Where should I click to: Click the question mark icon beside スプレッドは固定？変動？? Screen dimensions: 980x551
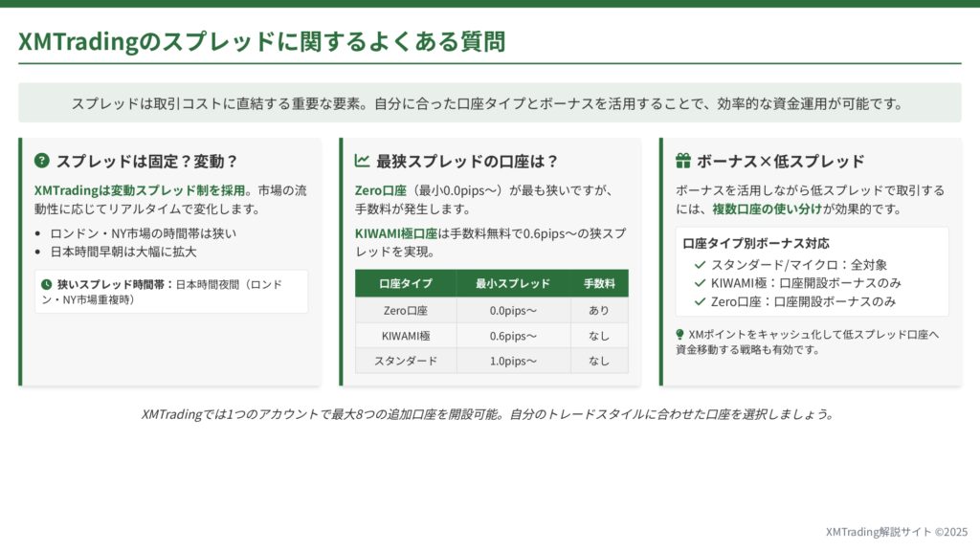click(x=41, y=161)
